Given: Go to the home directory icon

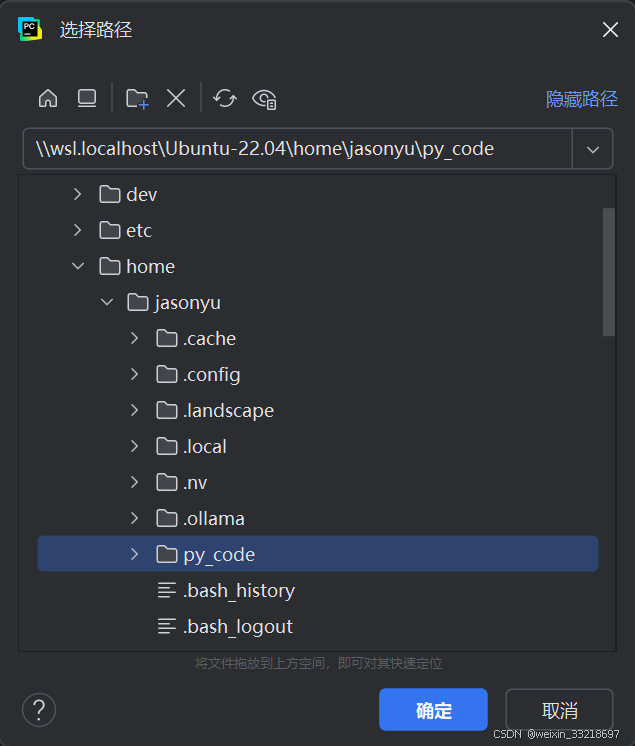Looking at the screenshot, I should (48, 98).
